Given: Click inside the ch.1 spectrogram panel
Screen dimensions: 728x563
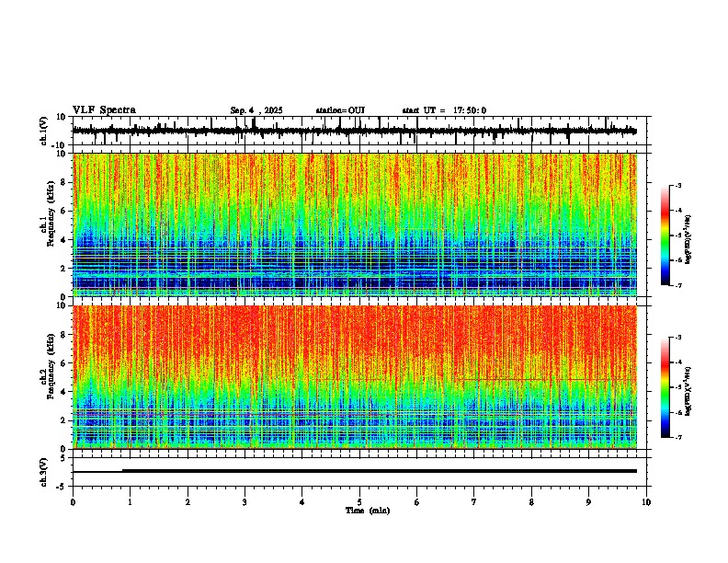Looking at the screenshot, I should 355,224.
